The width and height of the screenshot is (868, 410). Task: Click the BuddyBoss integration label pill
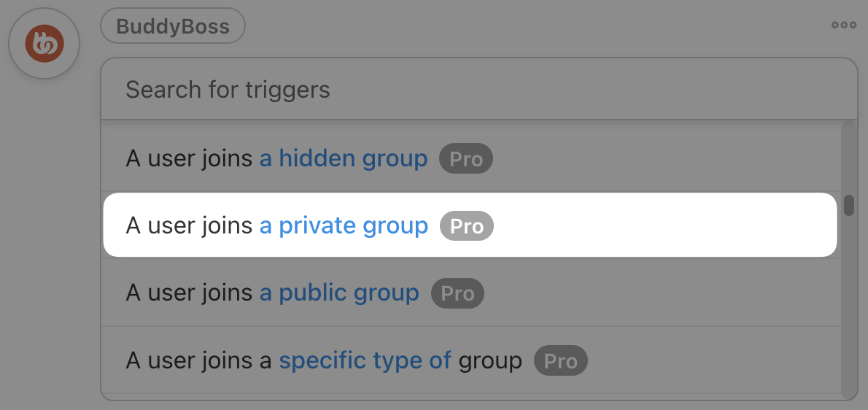pyautogui.click(x=173, y=28)
